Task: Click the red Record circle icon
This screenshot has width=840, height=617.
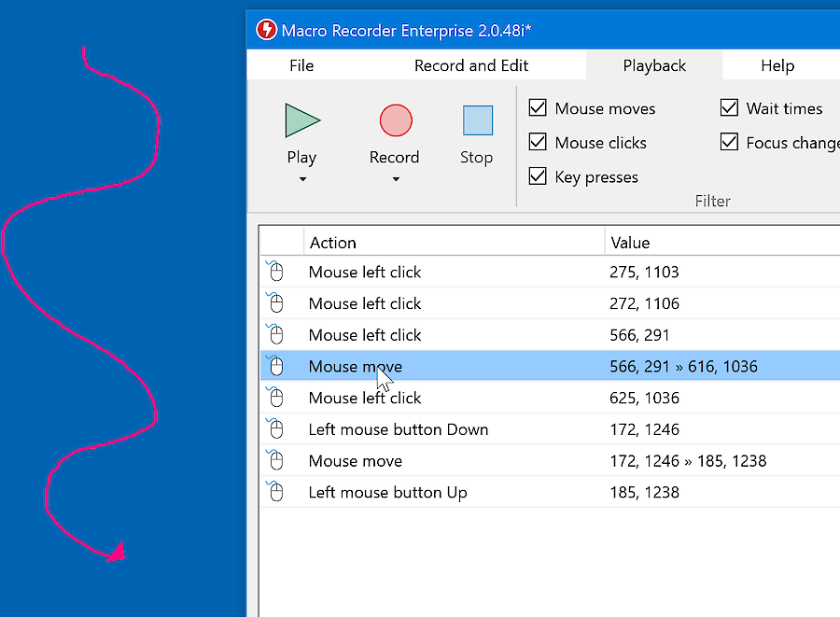Action: (x=395, y=120)
